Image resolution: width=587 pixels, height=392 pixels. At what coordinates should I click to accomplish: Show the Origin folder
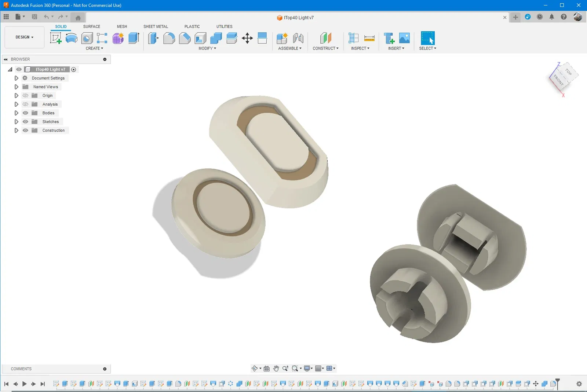pyautogui.click(x=25, y=95)
